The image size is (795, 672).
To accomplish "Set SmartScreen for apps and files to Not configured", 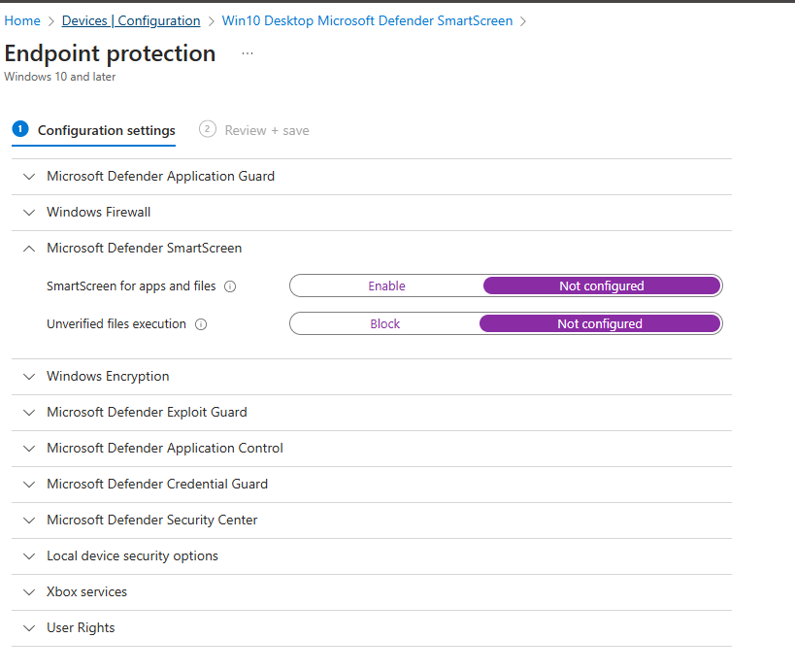I will 601,286.
